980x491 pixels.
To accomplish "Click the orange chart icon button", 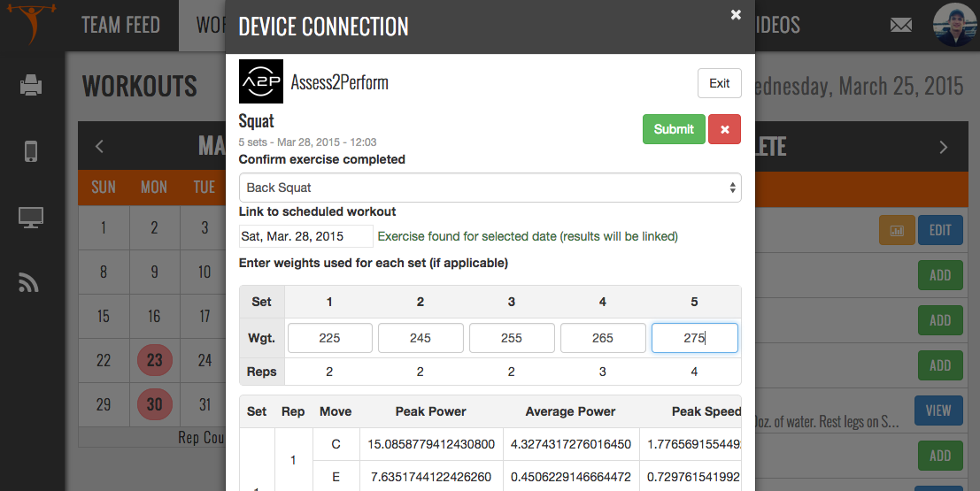I will click(897, 230).
